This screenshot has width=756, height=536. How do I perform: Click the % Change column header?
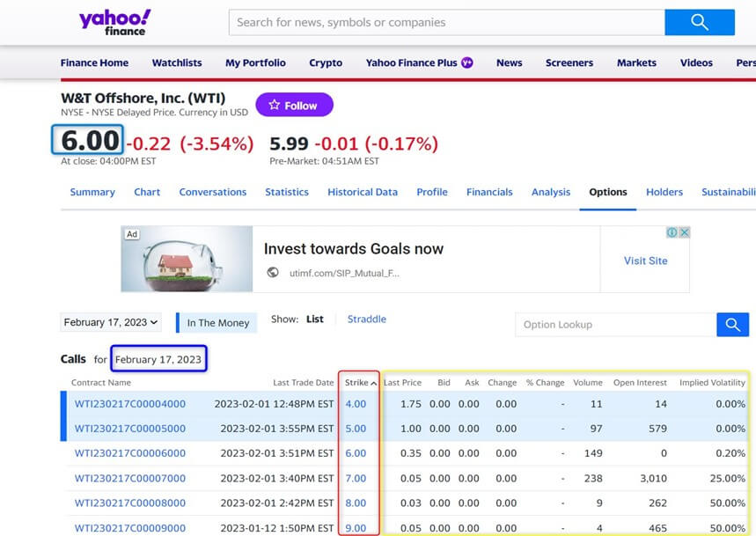pos(545,382)
